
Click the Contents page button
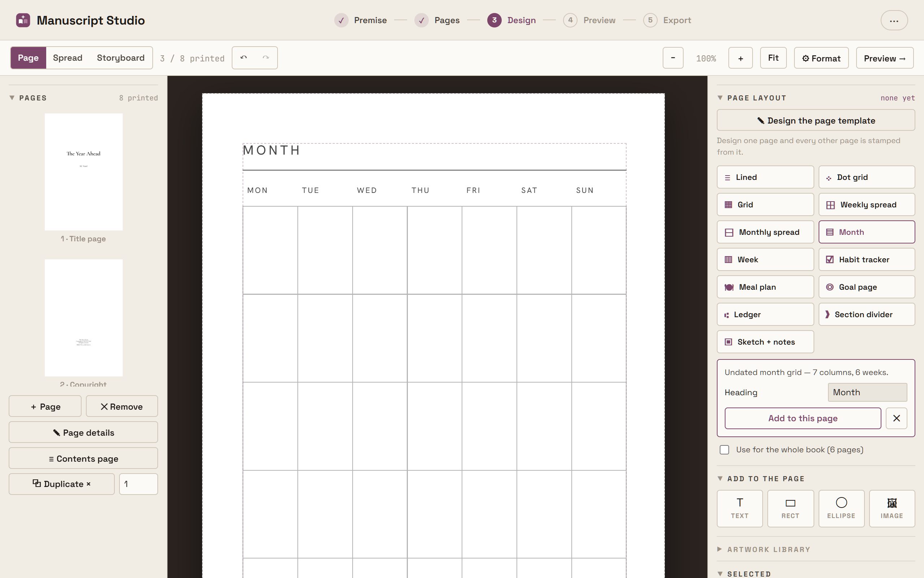point(83,458)
